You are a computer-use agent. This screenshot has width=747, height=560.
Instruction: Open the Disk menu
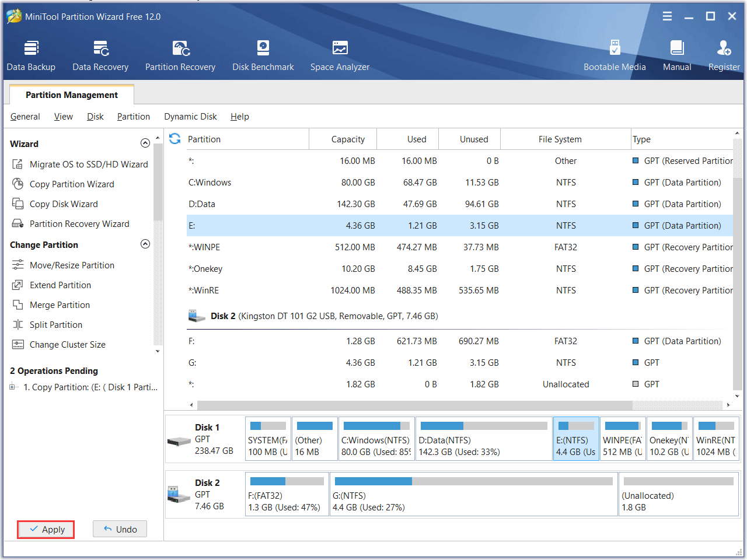click(x=95, y=117)
